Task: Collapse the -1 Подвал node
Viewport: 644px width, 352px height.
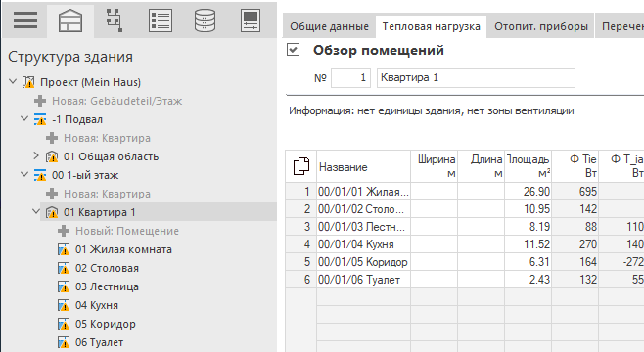Action: tap(24, 118)
